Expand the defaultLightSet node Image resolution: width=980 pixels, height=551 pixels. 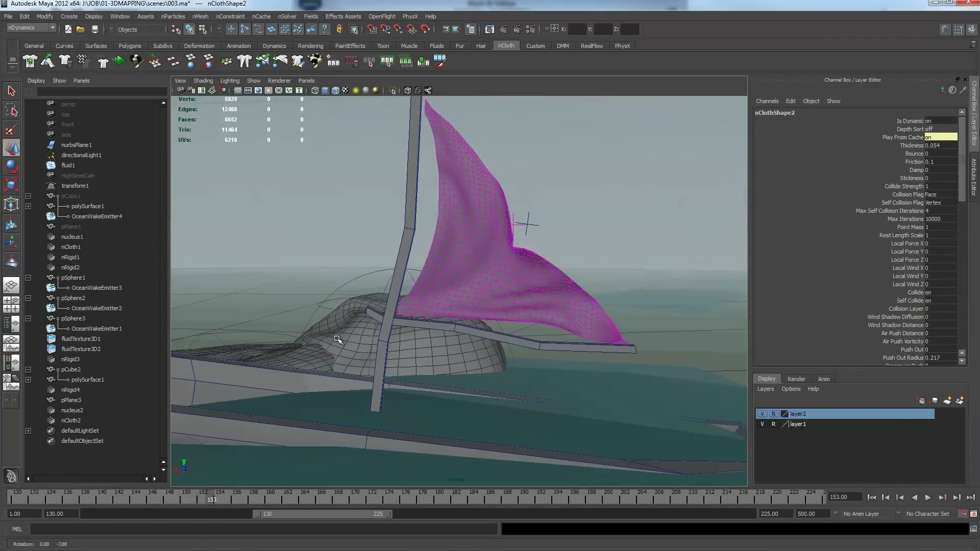point(29,431)
